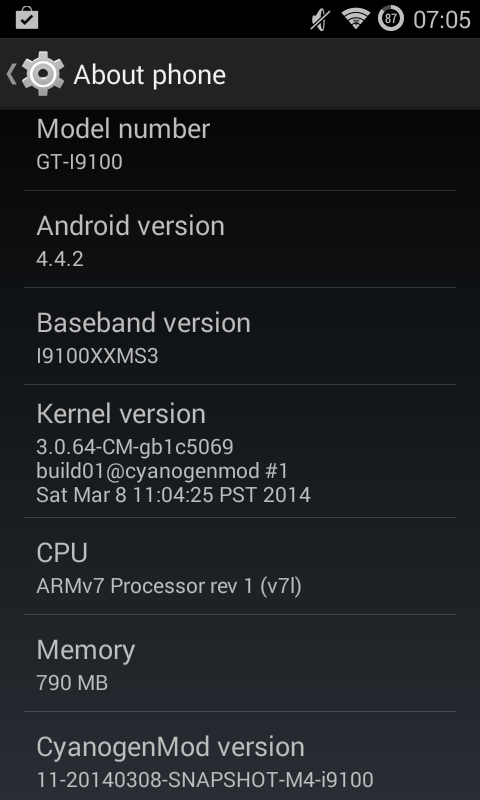Tap the back chevron beside the gear
The width and height of the screenshot is (480, 800).
click(x=11, y=74)
